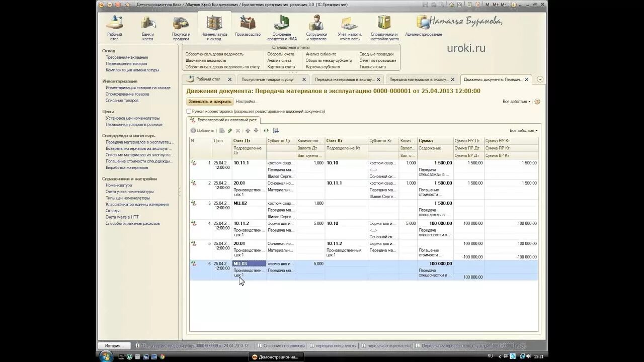This screenshot has height=362, width=644.
Task: Click the История... button
Action: pyautogui.click(x=114, y=346)
